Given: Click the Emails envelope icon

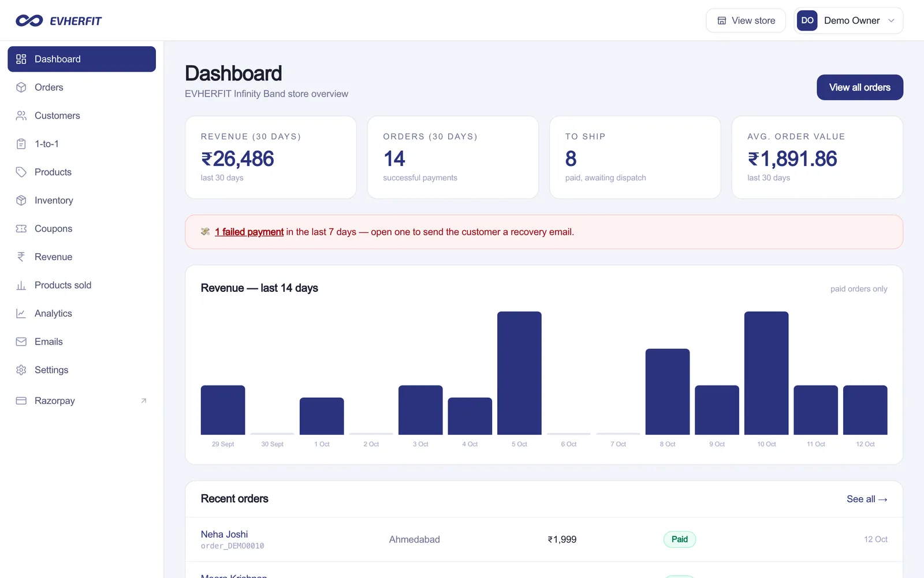Looking at the screenshot, I should click(x=21, y=342).
